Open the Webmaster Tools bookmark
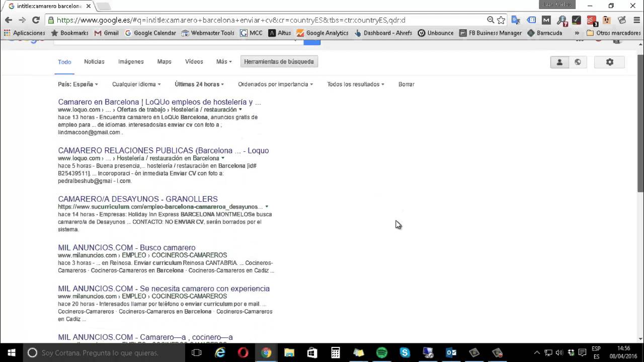Viewport: 644px width, 362px height. (x=208, y=33)
